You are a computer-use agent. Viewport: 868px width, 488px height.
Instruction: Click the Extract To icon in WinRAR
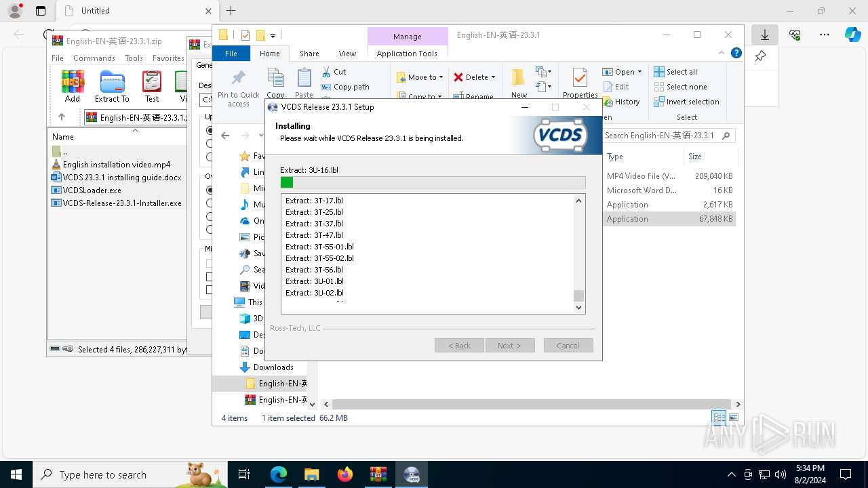coord(112,87)
